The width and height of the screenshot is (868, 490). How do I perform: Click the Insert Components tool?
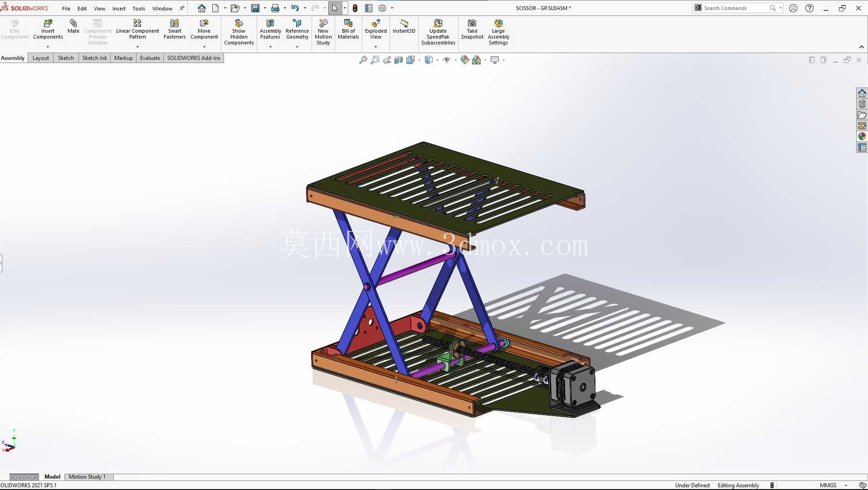tap(48, 29)
